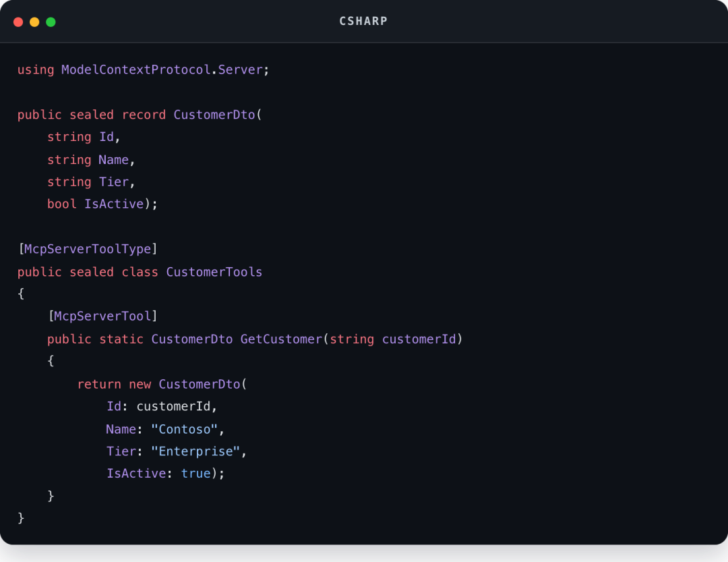Click the red close window dot

coord(18,22)
